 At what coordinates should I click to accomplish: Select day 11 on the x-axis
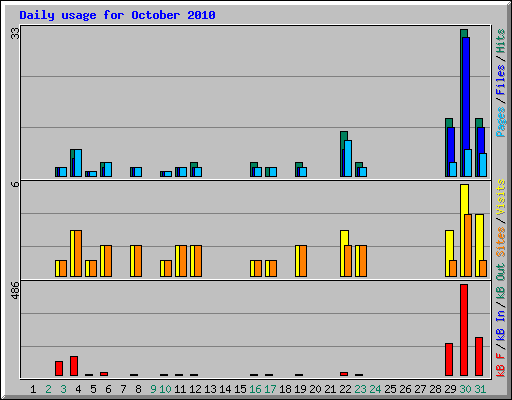click(180, 389)
